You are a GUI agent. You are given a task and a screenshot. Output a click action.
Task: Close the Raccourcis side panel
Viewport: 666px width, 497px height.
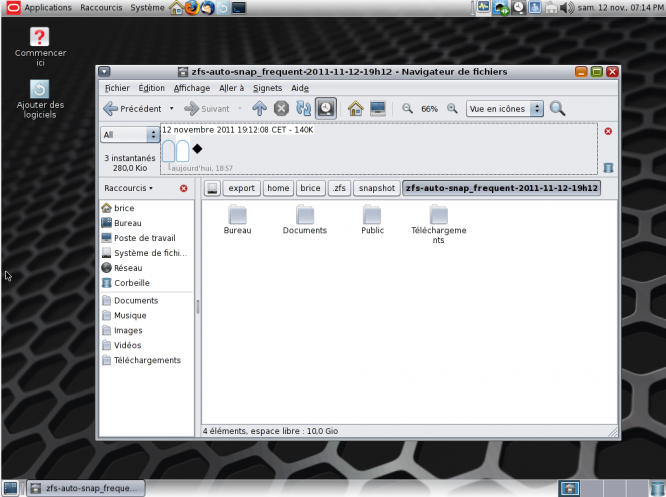tap(183, 188)
